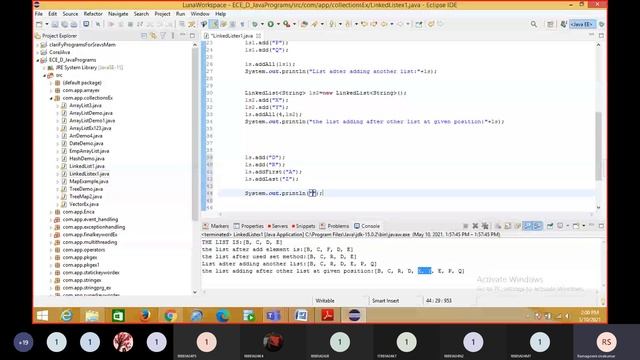
Task: Click the External Tools run icon
Action: point(287,24)
